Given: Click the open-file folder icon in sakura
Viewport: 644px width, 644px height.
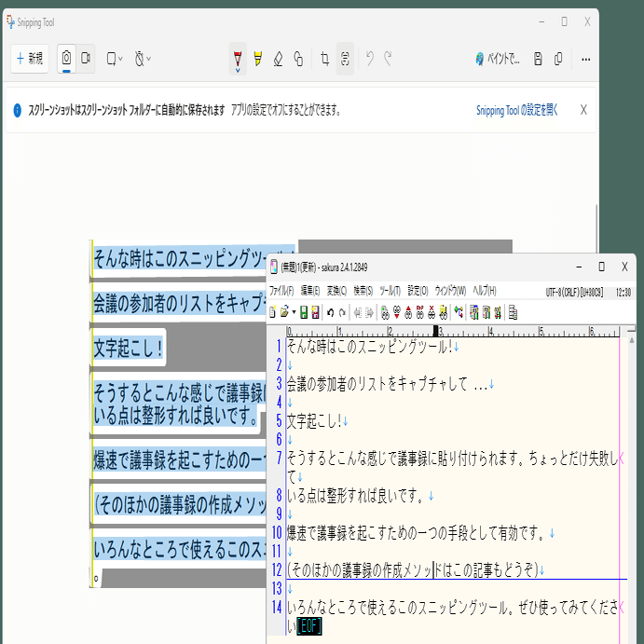Looking at the screenshot, I should pyautogui.click(x=284, y=312).
